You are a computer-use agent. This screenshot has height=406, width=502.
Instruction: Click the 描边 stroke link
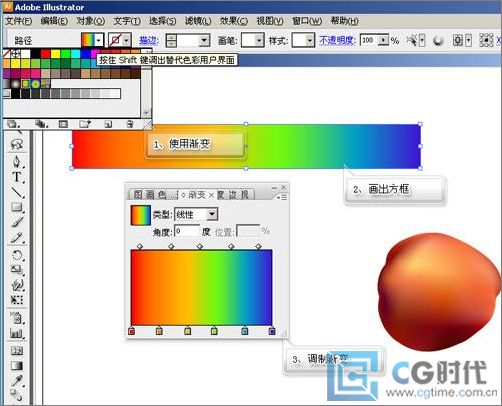pyautogui.click(x=148, y=41)
